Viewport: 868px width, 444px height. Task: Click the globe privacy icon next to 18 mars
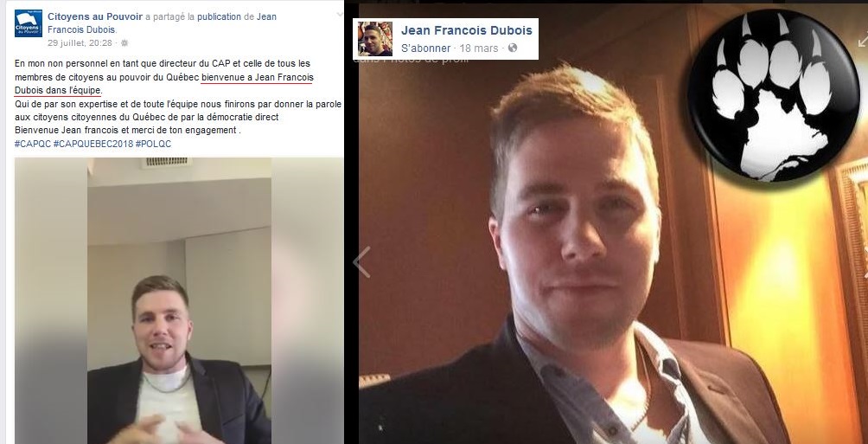click(513, 48)
